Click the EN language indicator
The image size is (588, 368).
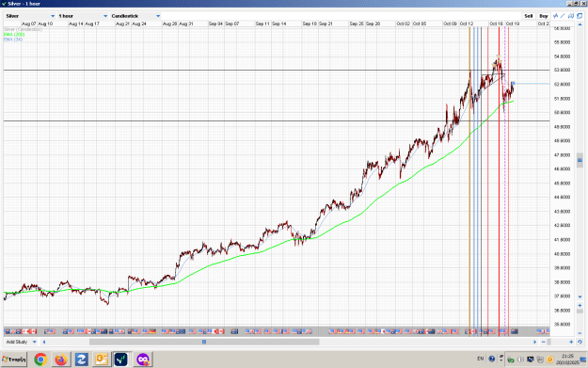(481, 359)
